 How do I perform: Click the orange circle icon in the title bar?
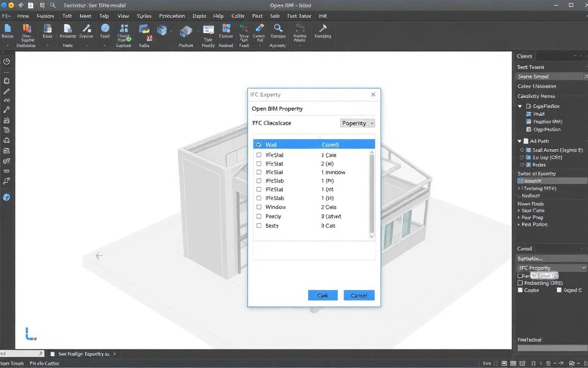11,6
